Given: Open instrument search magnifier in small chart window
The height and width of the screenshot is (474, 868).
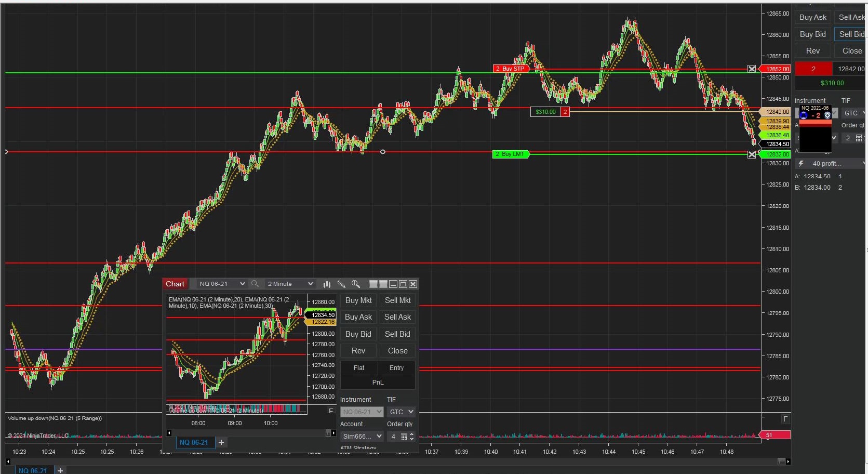Looking at the screenshot, I should coord(255,284).
